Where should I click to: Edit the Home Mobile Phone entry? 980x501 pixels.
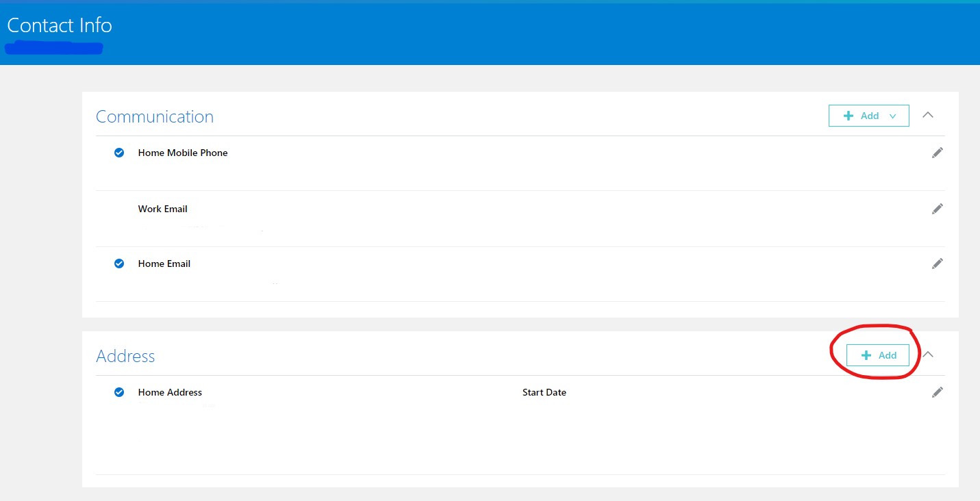point(938,153)
